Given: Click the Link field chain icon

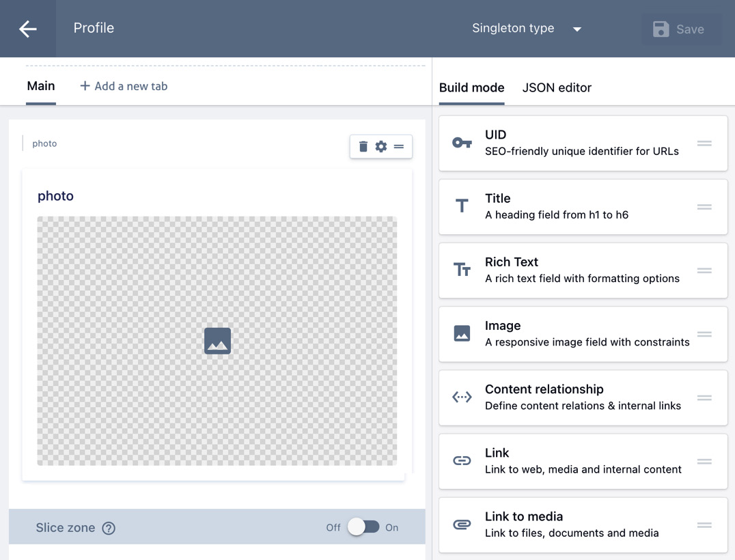Looking at the screenshot, I should (x=462, y=461).
